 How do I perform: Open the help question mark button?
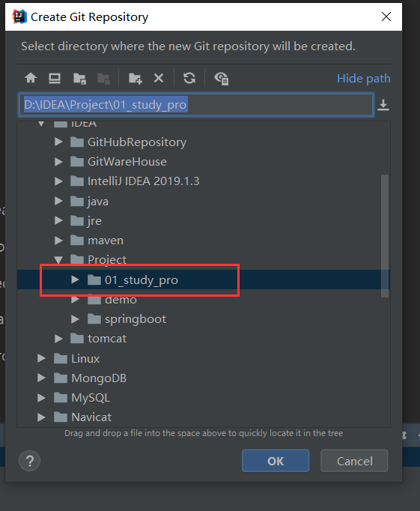pos(30,461)
